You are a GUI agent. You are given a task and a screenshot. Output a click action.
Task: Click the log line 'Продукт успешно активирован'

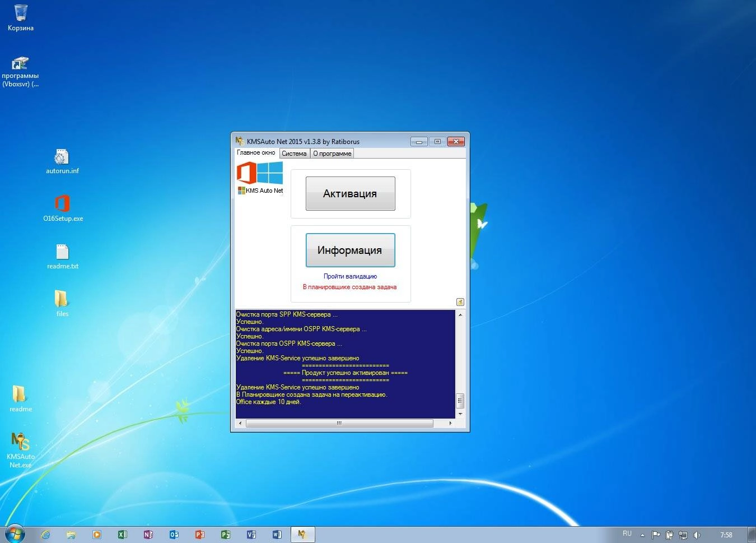click(x=346, y=373)
